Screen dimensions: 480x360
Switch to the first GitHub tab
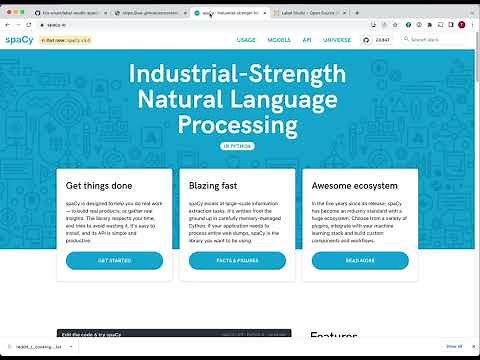click(x=70, y=13)
